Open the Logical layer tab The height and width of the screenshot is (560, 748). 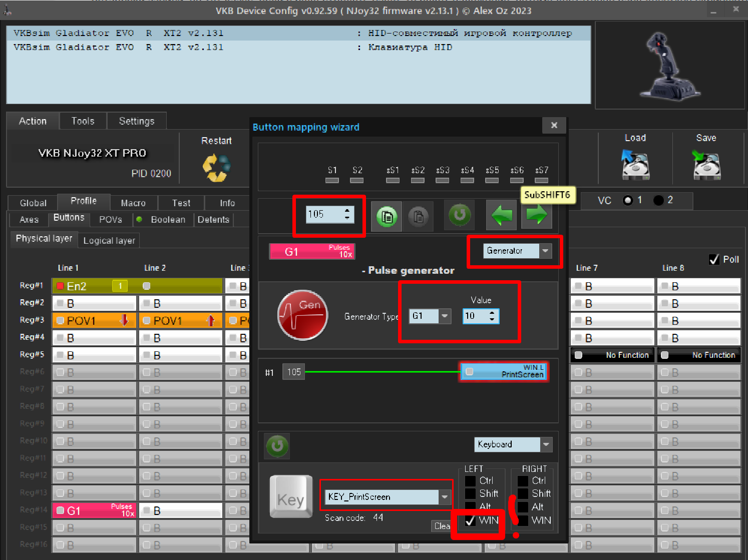(x=109, y=240)
